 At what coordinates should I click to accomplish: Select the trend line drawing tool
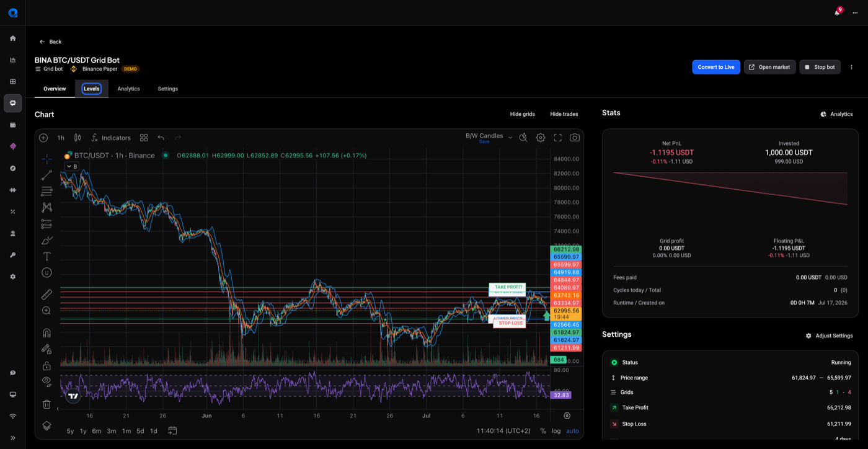[x=46, y=176]
